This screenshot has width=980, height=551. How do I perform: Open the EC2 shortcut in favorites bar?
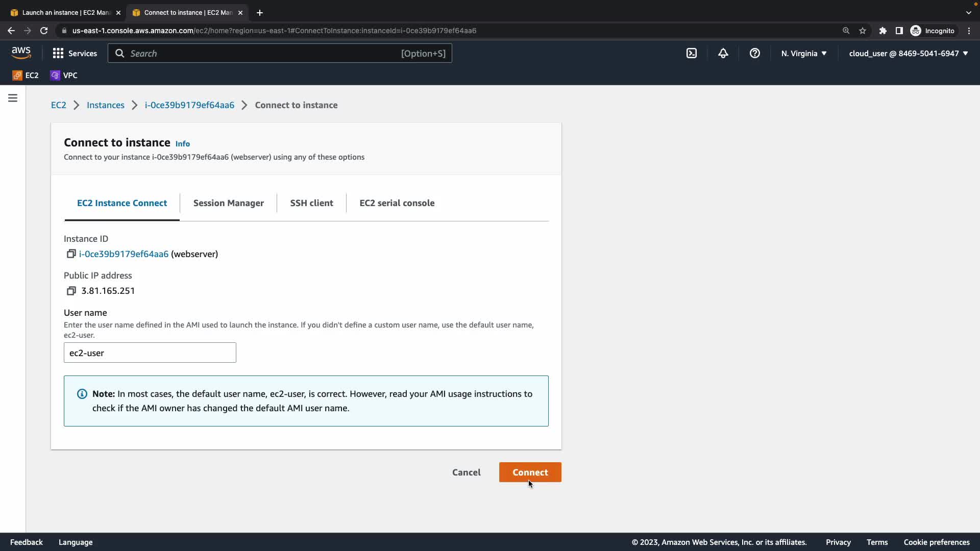[x=26, y=75]
